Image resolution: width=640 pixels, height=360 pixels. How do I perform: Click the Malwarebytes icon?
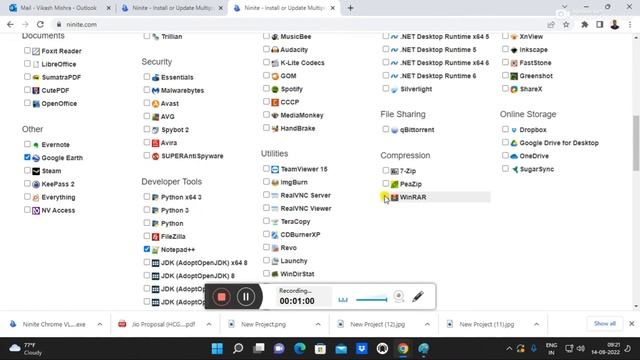click(156, 91)
